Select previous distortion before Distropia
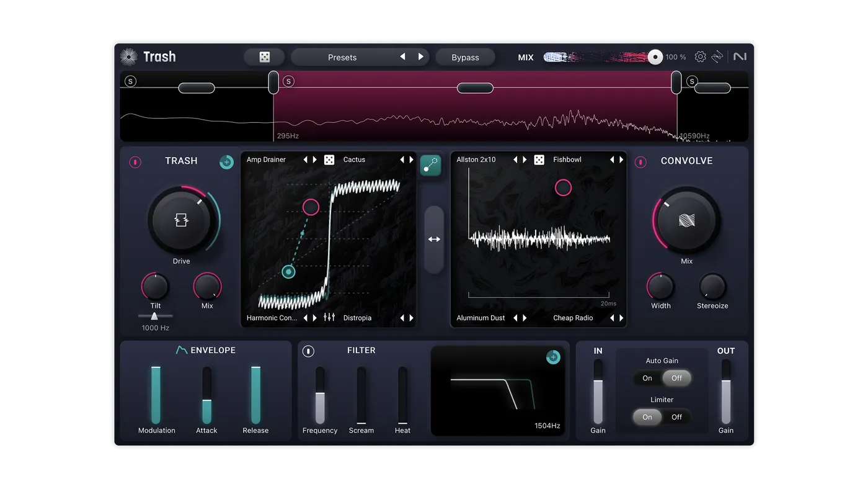 coord(402,318)
